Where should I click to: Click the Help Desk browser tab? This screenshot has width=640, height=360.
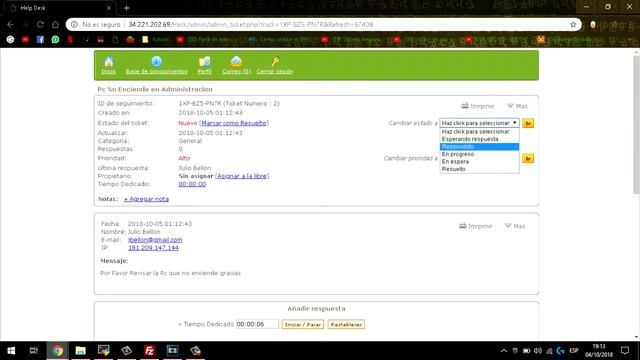(59, 8)
